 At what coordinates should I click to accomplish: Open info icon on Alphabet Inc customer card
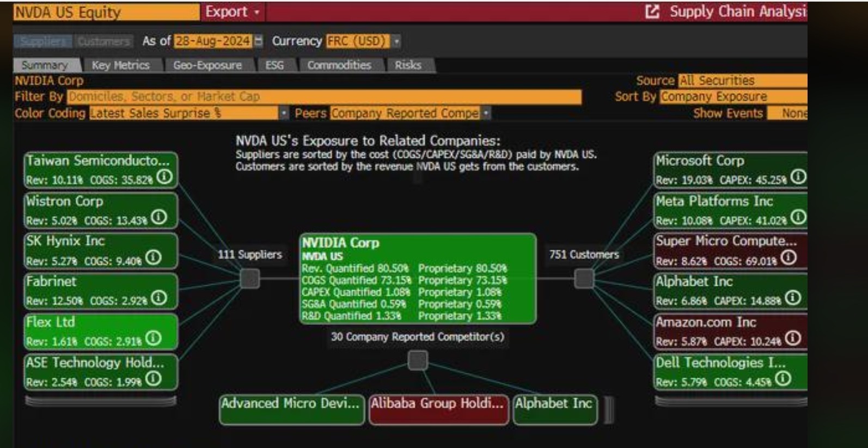[x=793, y=298]
